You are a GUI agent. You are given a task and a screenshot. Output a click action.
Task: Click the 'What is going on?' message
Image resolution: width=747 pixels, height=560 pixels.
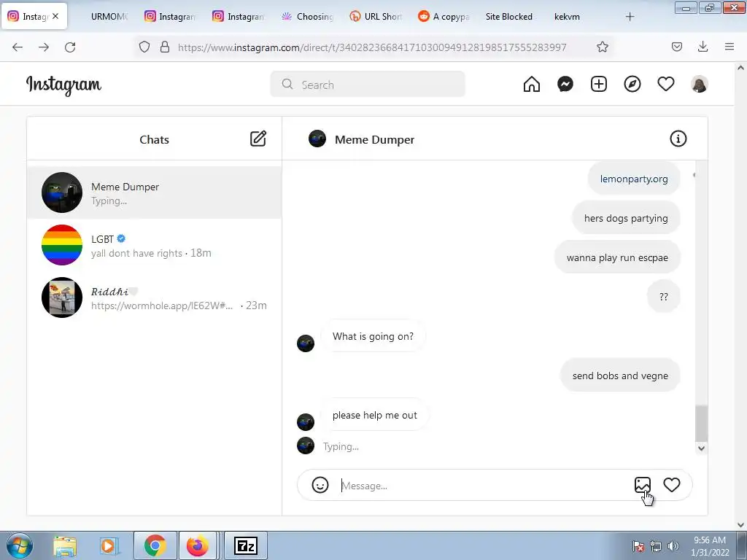pyautogui.click(x=373, y=336)
